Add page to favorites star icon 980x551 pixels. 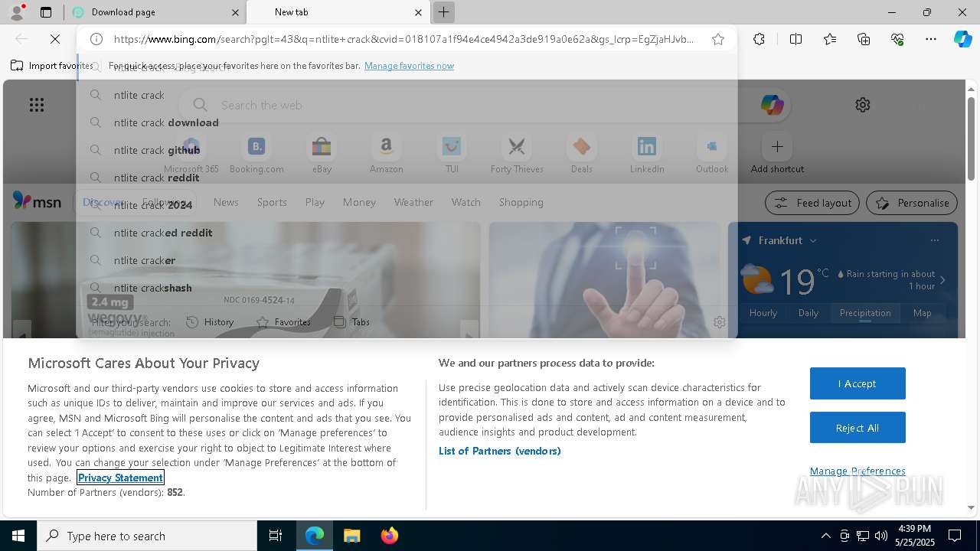click(x=717, y=39)
